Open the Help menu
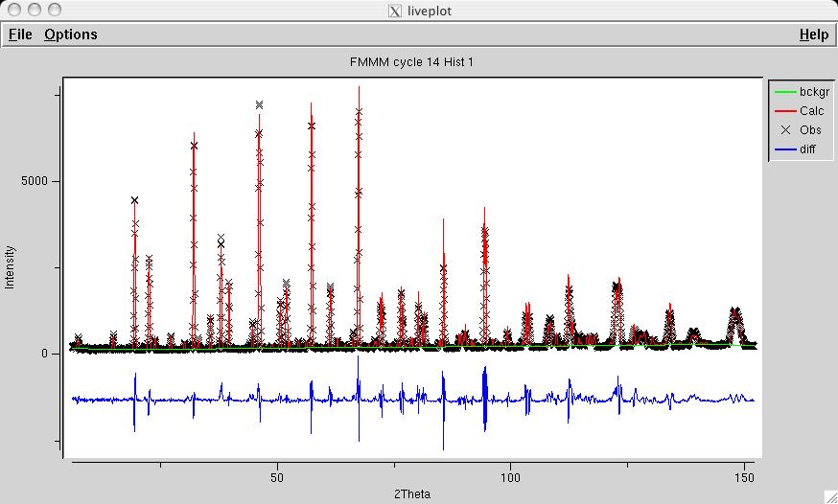This screenshot has height=504, width=838. pos(813,34)
